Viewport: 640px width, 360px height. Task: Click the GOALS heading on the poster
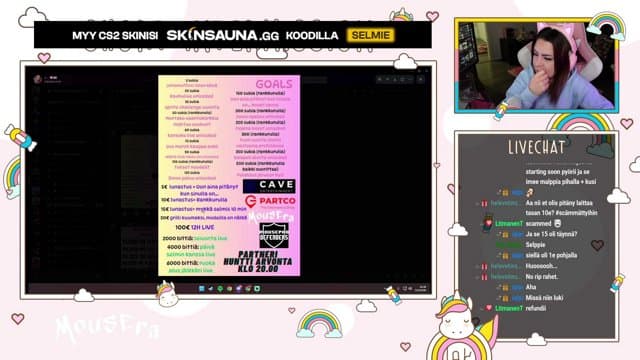[274, 84]
